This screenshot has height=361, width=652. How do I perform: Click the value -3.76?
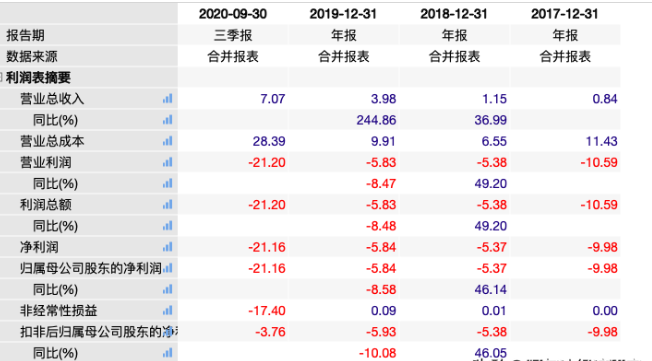point(270,331)
